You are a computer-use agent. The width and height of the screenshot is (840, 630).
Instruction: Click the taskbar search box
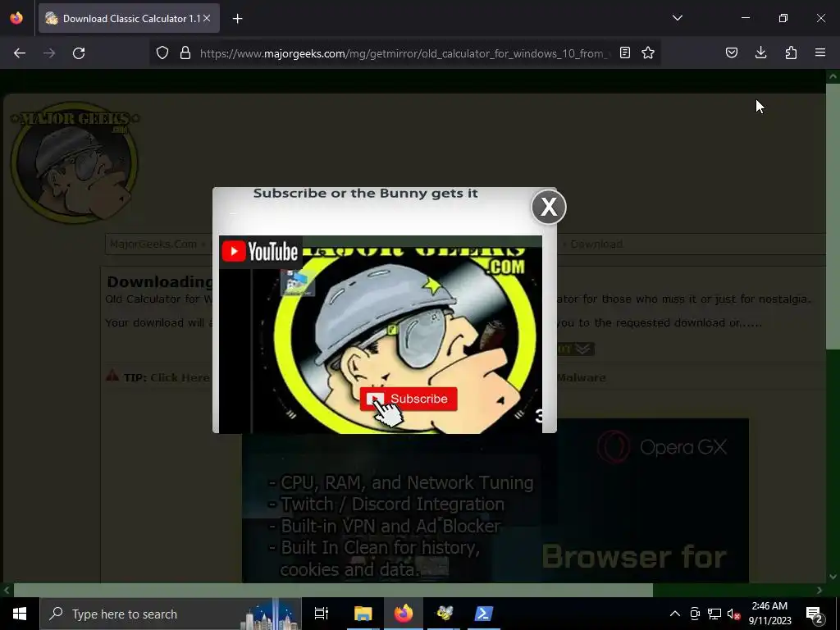[x=171, y=614]
